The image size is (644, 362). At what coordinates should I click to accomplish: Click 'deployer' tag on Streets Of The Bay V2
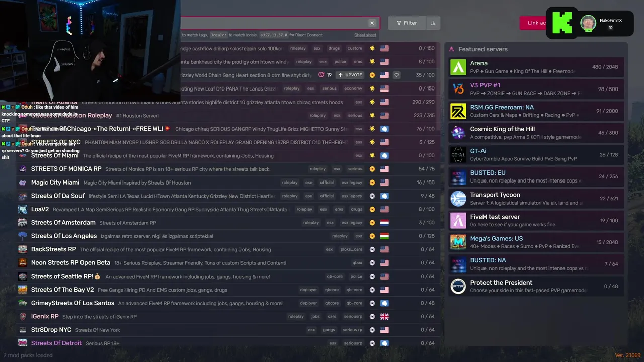(x=308, y=290)
